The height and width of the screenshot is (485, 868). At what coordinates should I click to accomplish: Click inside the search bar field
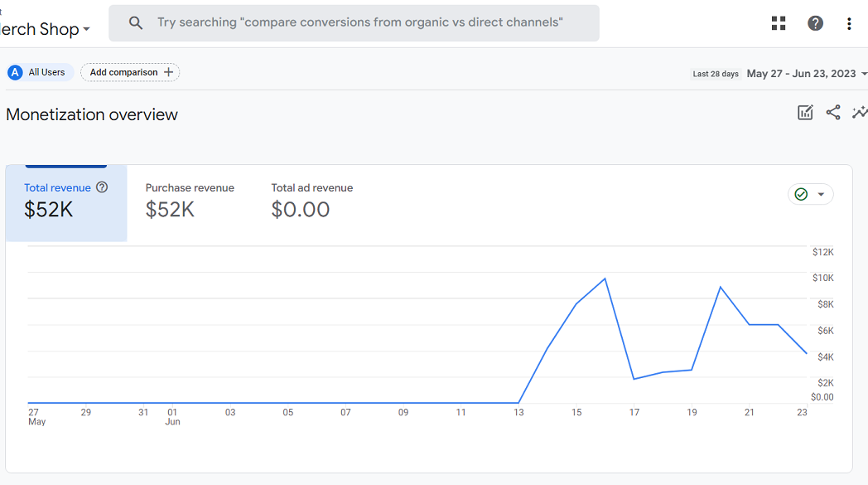356,22
